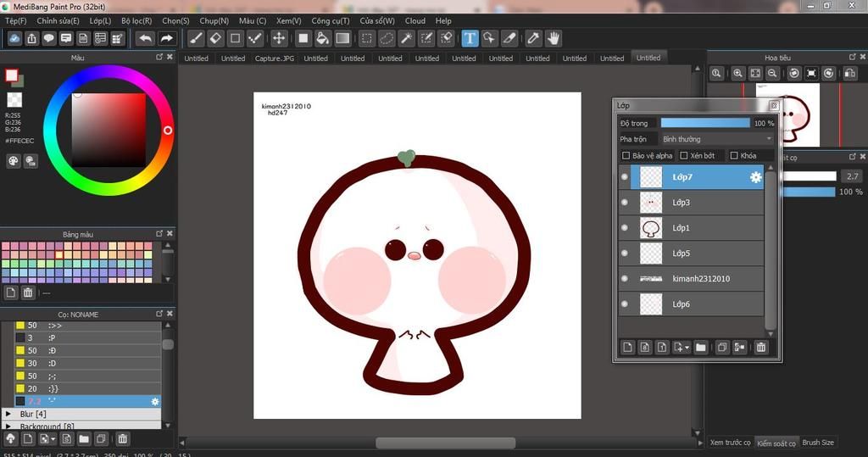
Task: Open the Pha trộn blend mode dropdown
Action: coord(717,139)
